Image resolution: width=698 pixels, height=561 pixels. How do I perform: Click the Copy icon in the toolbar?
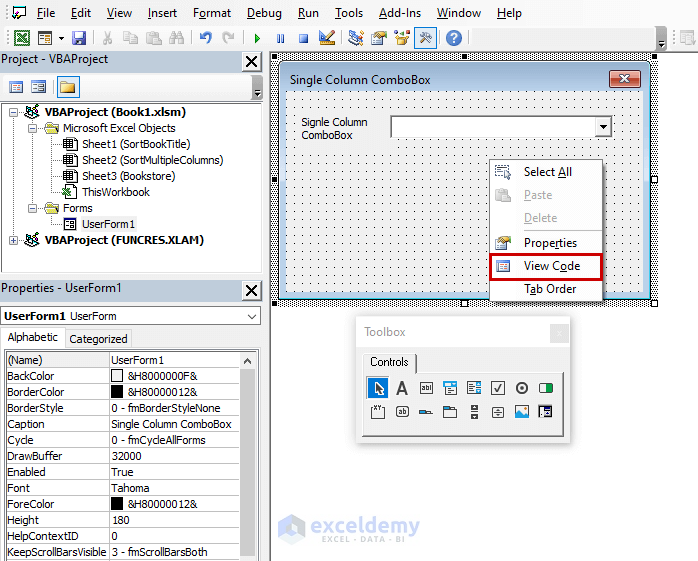(x=130, y=38)
